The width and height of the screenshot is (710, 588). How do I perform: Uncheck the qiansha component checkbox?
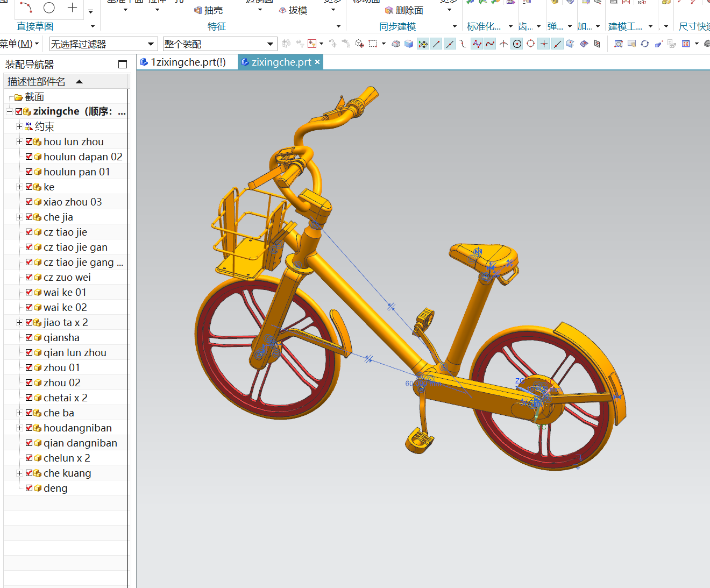pyautogui.click(x=29, y=338)
